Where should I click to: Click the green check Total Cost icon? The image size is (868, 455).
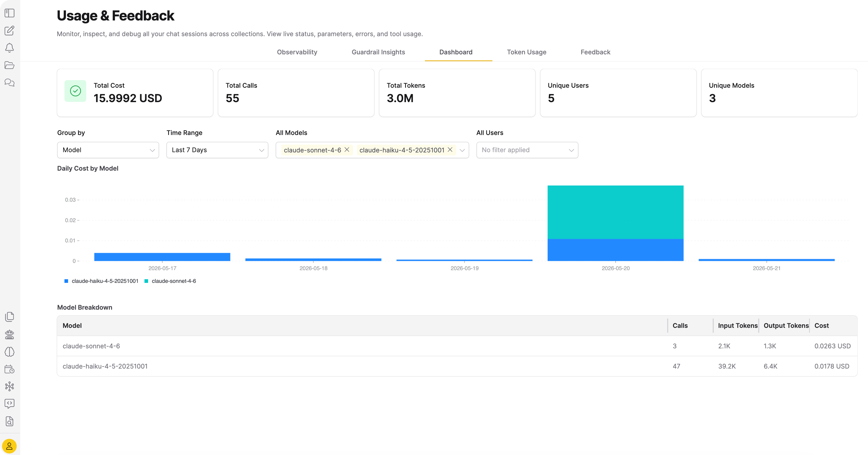[75, 91]
